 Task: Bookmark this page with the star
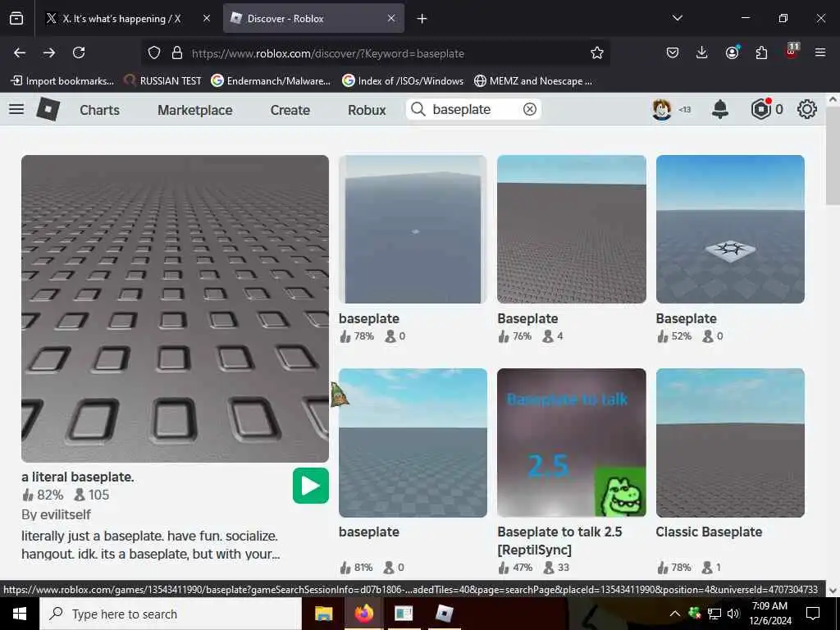click(x=597, y=52)
